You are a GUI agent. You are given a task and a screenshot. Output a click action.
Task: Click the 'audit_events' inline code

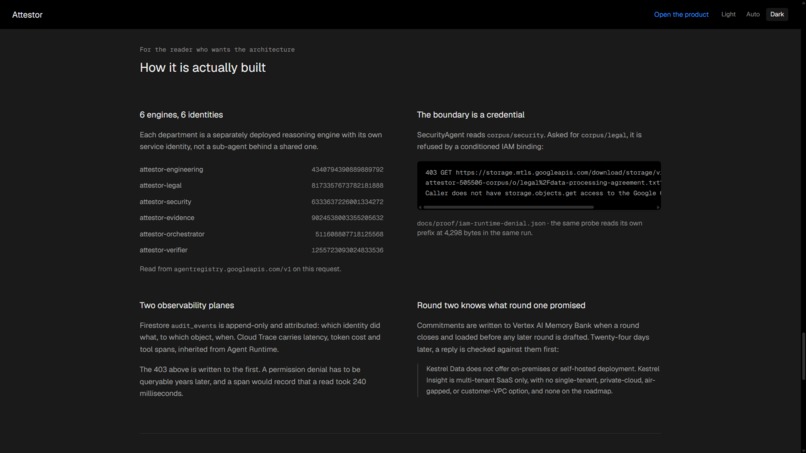click(x=193, y=325)
